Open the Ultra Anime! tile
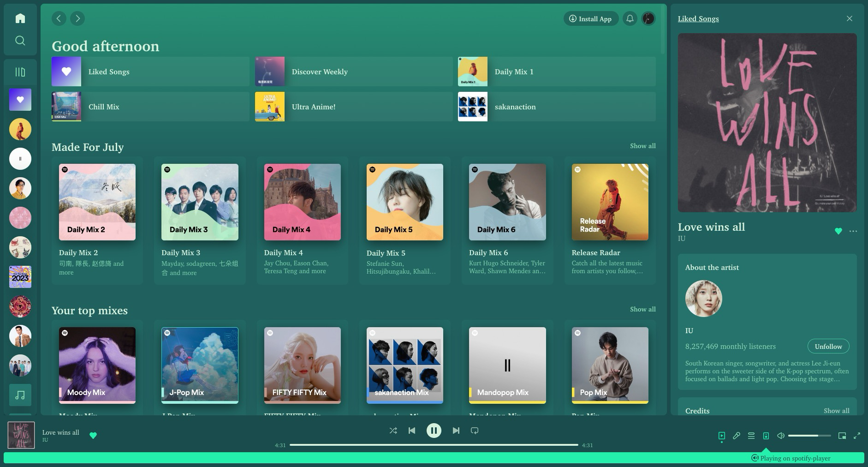The width and height of the screenshot is (868, 467). [x=354, y=107]
